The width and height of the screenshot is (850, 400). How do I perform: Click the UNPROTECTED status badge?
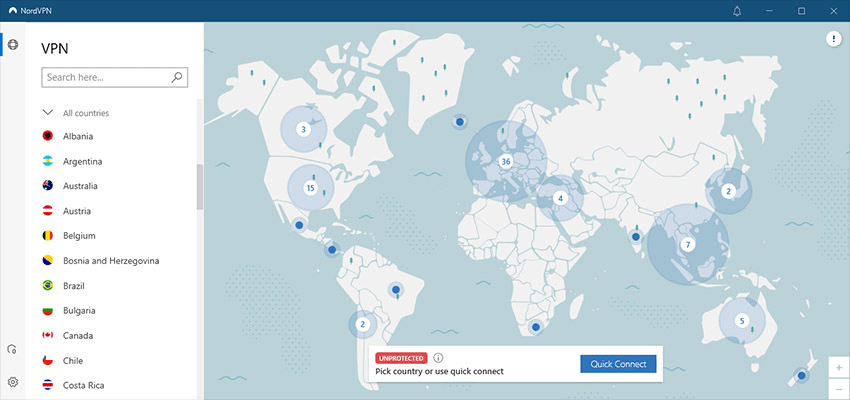[401, 357]
